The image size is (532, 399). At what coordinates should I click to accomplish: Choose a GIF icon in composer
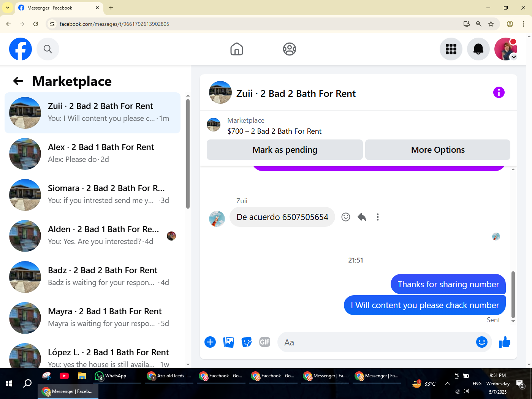point(265,342)
